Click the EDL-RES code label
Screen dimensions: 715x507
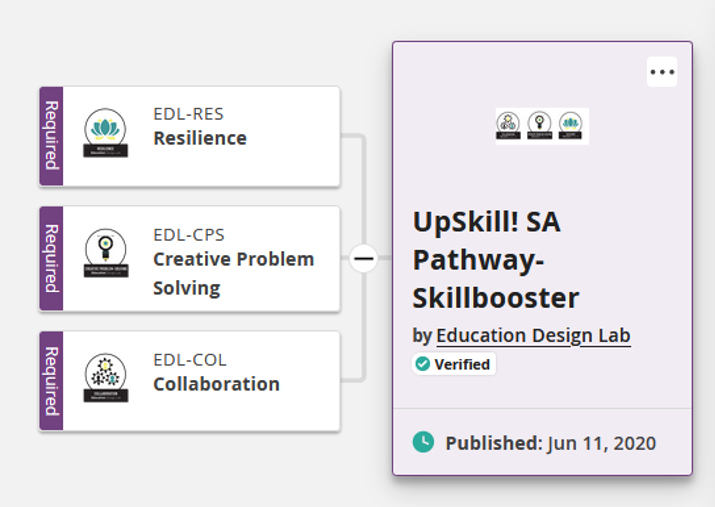(188, 114)
